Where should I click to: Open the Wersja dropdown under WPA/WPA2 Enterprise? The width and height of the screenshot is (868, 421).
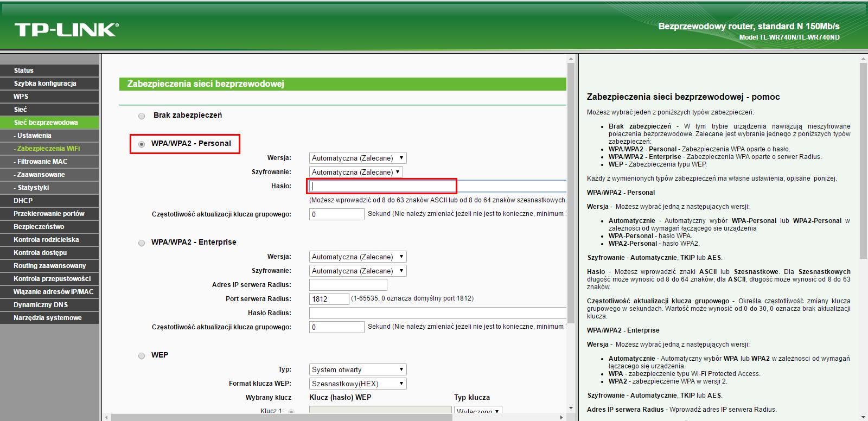[358, 257]
